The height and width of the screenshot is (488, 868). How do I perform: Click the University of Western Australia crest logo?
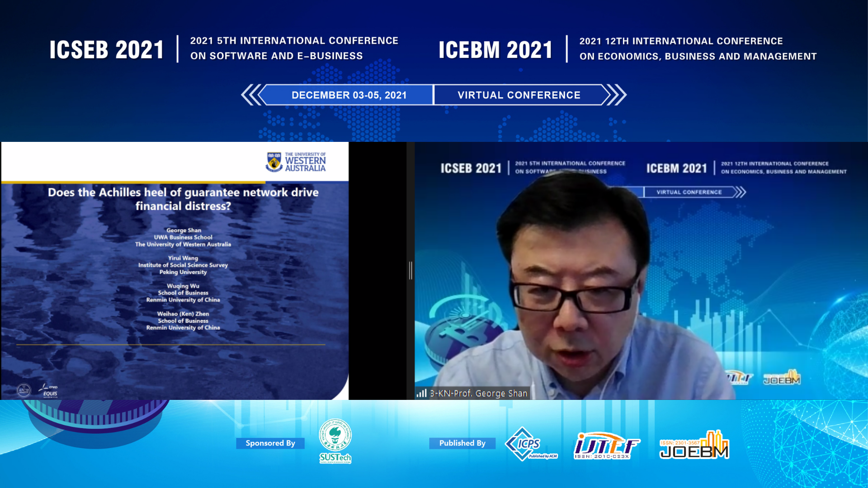[x=274, y=162]
